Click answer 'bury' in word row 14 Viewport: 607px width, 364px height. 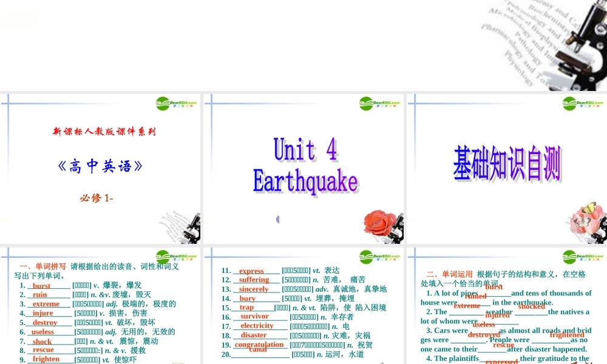(248, 298)
